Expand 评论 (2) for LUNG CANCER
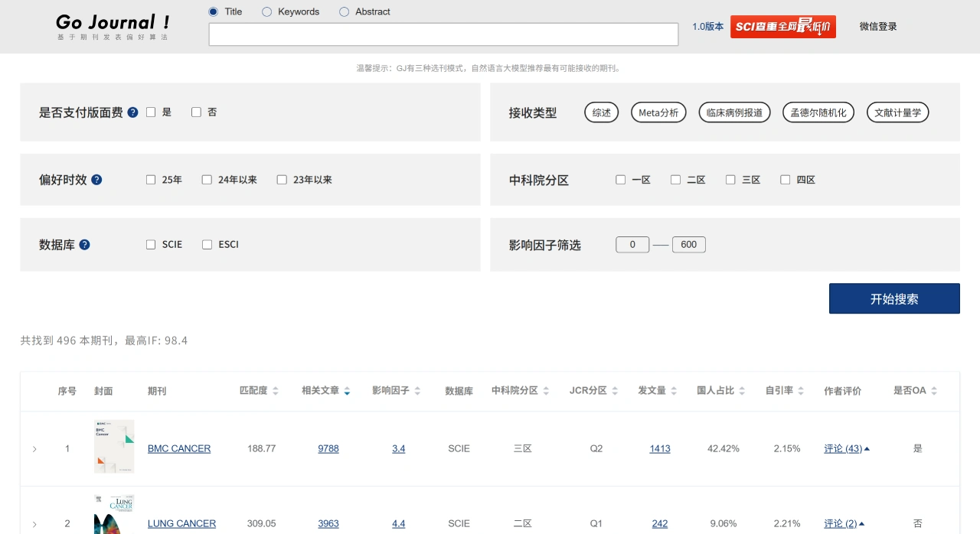Screen dimensions: 980x534 point(844,524)
